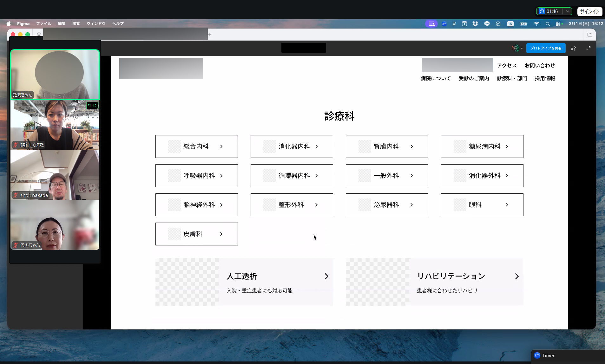Image resolution: width=605 pixels, height=364 pixels.
Task: Open the ヘルプ menu
Action: click(x=118, y=23)
